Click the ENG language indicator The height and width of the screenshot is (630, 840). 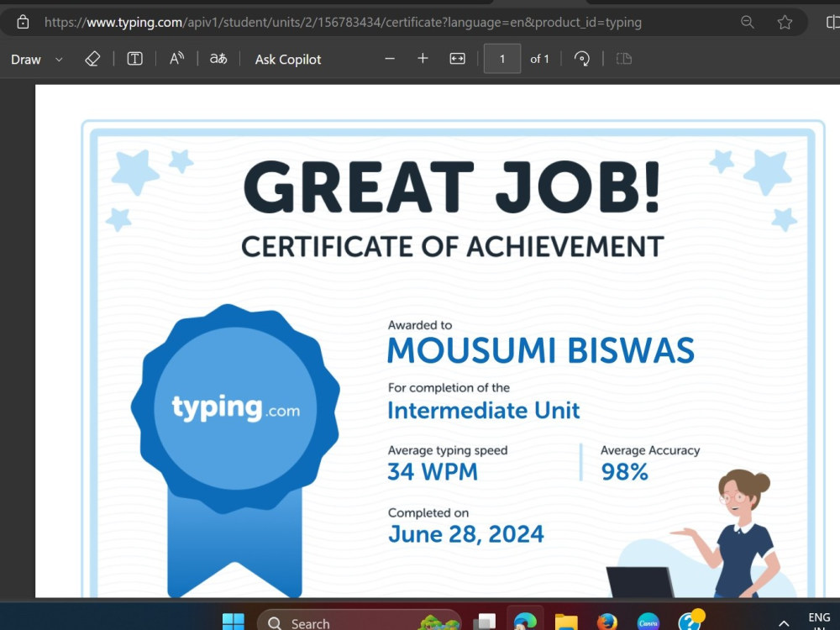(x=819, y=617)
